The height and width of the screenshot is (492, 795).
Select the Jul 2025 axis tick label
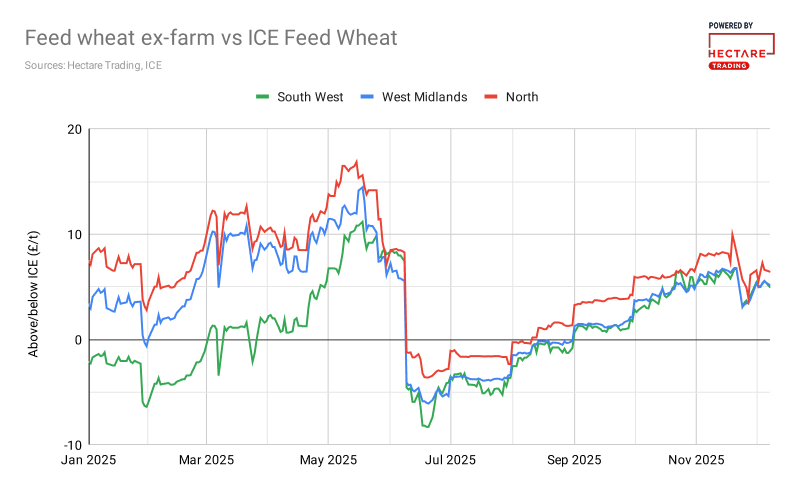point(450,460)
